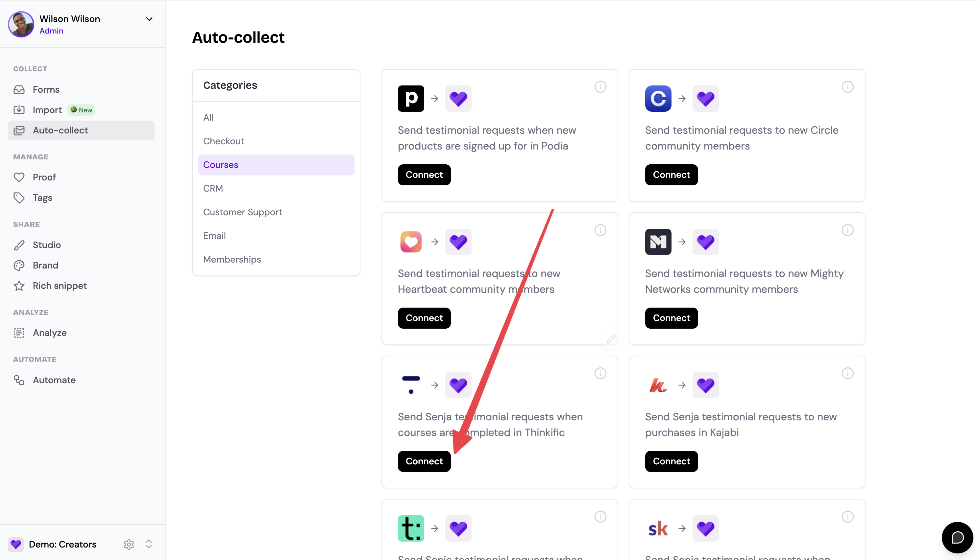Click the New badge beside Import
Image resolution: width=978 pixels, height=560 pixels.
[x=81, y=110]
